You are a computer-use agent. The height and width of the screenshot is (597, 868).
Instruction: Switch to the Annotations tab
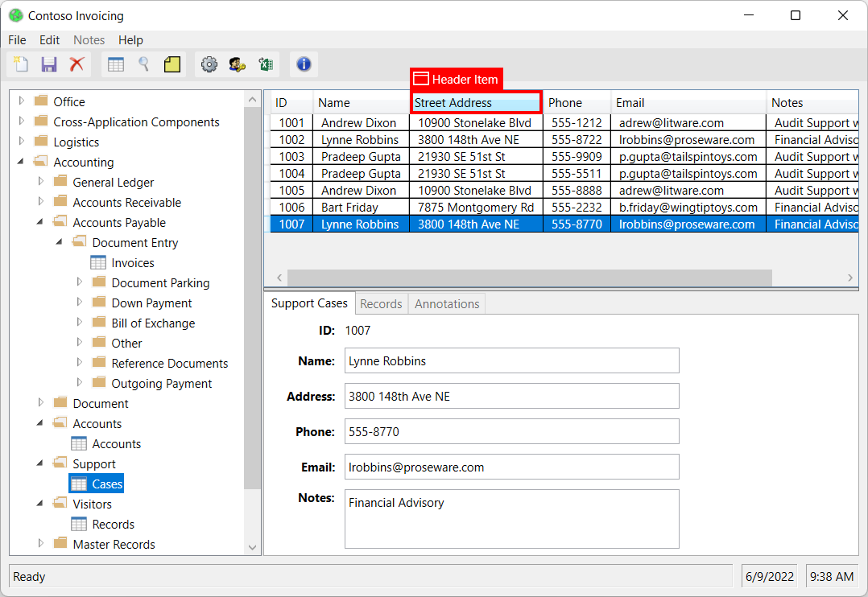tap(447, 303)
